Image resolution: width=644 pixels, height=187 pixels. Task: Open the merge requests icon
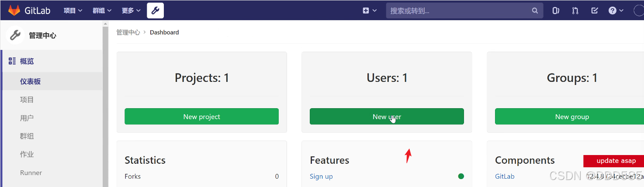click(x=575, y=11)
